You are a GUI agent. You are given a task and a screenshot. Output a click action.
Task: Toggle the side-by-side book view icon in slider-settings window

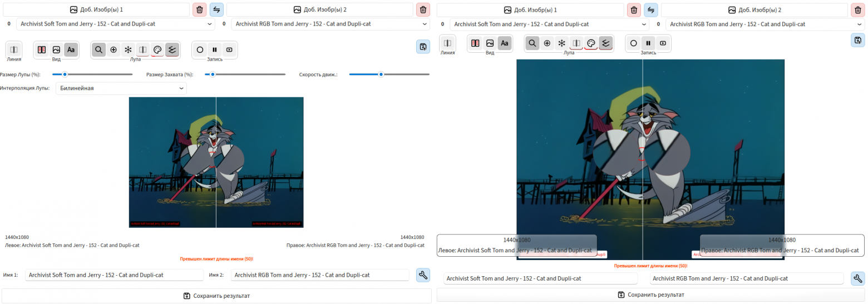click(x=42, y=49)
